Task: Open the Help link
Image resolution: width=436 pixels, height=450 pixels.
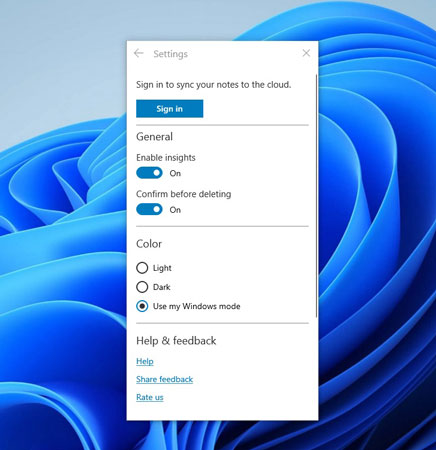Action: coord(145,361)
